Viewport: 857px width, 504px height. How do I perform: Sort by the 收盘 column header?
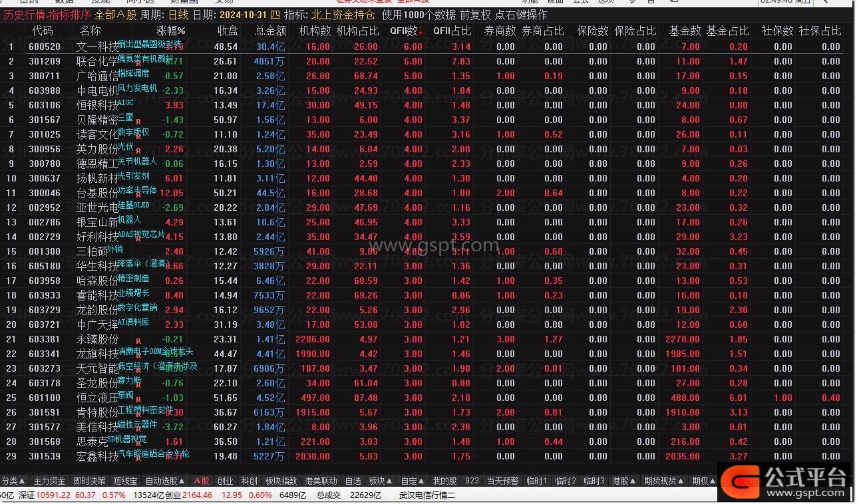pos(228,31)
